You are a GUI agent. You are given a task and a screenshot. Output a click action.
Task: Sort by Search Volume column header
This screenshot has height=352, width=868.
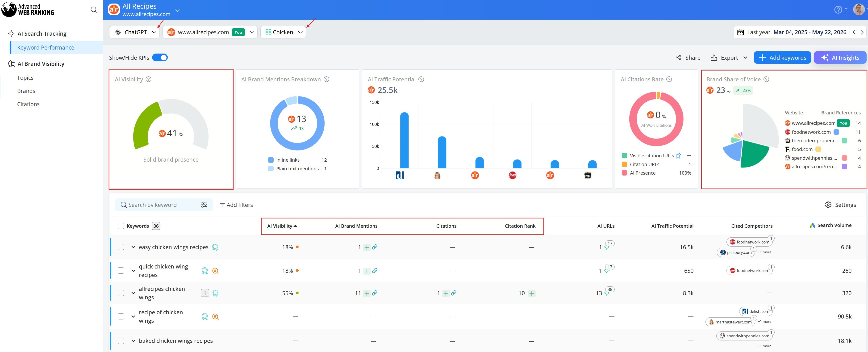830,225
